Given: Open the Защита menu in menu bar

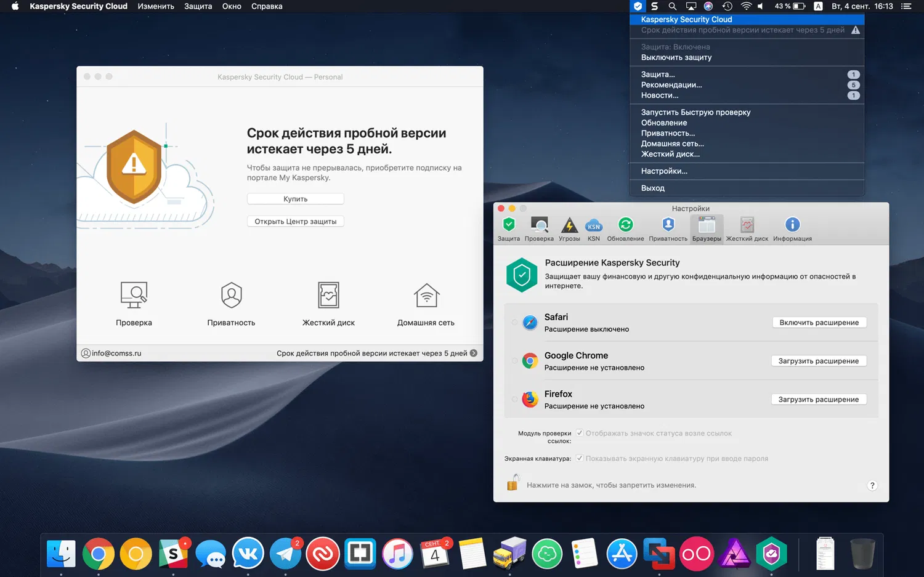Looking at the screenshot, I should (198, 6).
